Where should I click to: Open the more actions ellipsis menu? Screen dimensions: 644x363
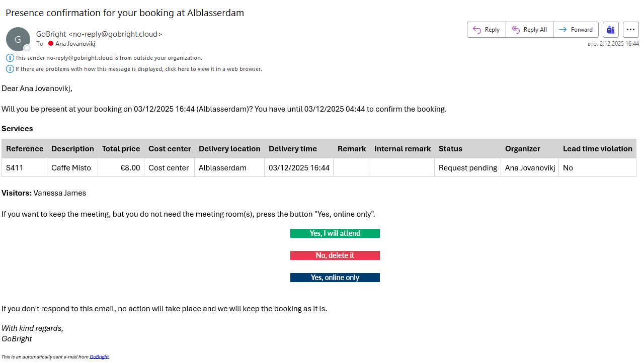[631, 30]
